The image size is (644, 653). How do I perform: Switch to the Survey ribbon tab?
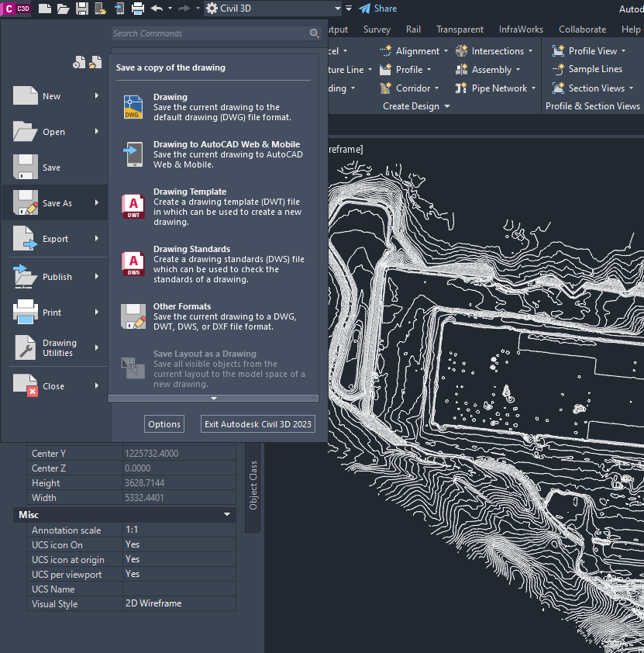pos(377,29)
